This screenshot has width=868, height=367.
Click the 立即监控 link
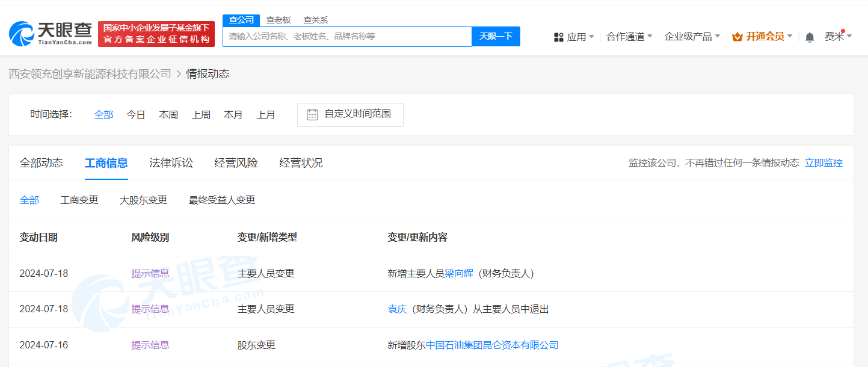point(823,162)
